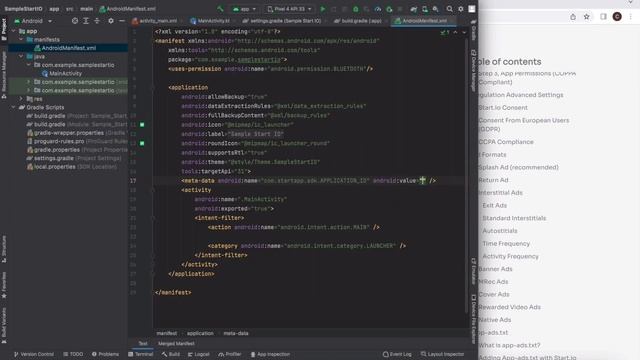Click the Rewarded Video Ads link
Image resolution: width=640 pixels, height=360 pixels.
[509, 307]
